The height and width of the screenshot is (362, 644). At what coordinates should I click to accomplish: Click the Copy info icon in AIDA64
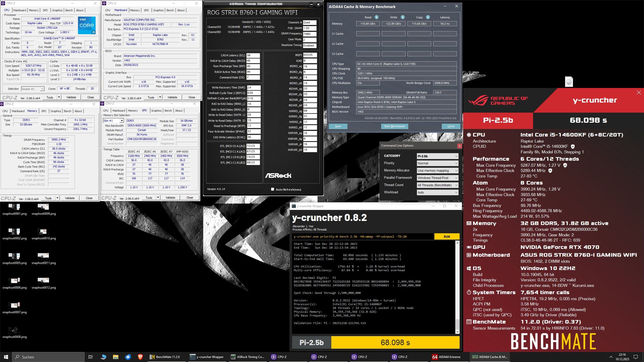point(428,17)
